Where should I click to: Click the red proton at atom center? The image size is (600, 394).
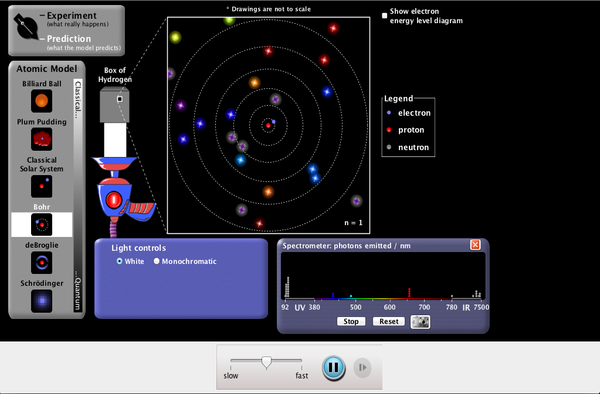pyautogui.click(x=268, y=125)
